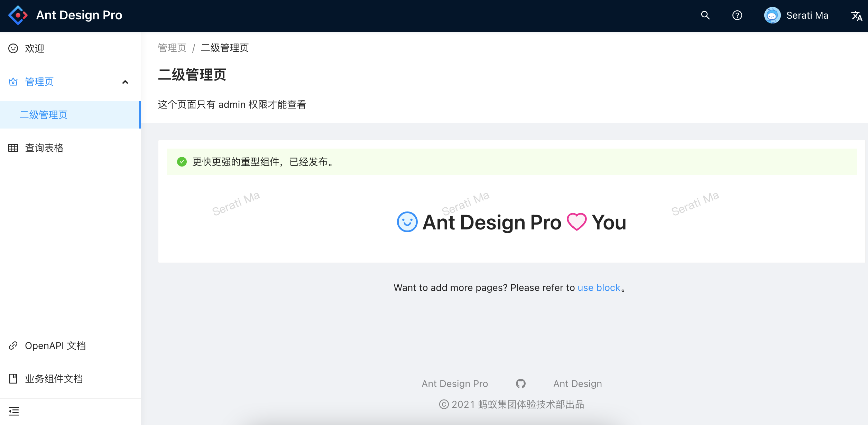Open the Ant Design footer link
The width and height of the screenshot is (868, 425).
point(577,384)
